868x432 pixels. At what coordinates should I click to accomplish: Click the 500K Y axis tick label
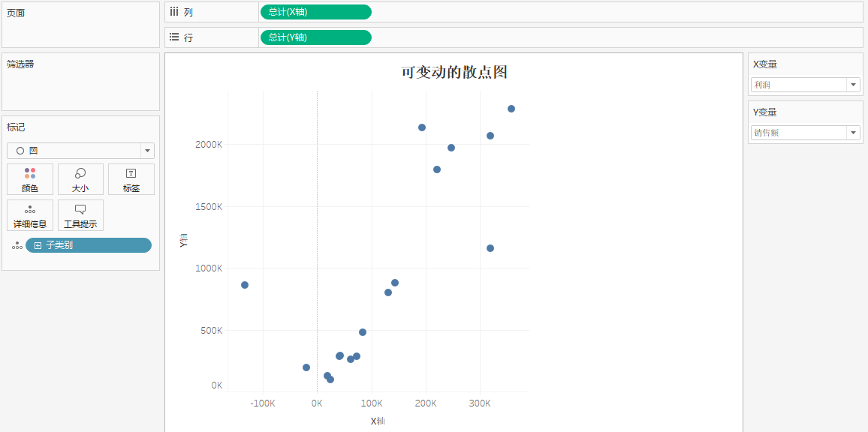point(211,330)
